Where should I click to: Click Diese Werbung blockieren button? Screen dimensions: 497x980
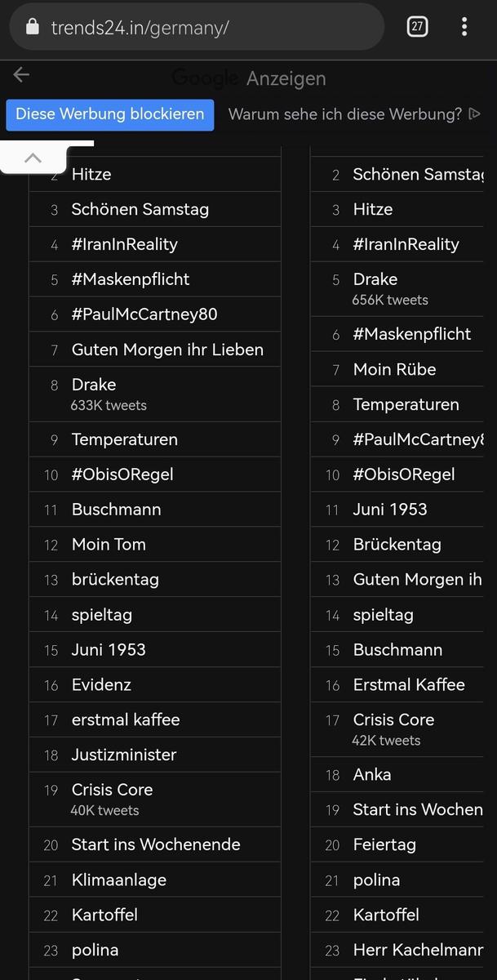tap(110, 114)
